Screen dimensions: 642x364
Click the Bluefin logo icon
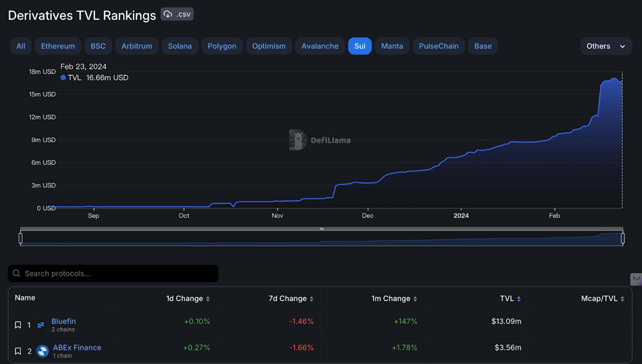[41, 325]
